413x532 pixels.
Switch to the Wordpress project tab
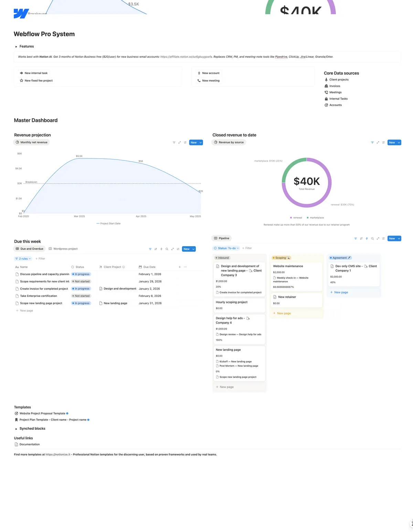click(x=63, y=249)
